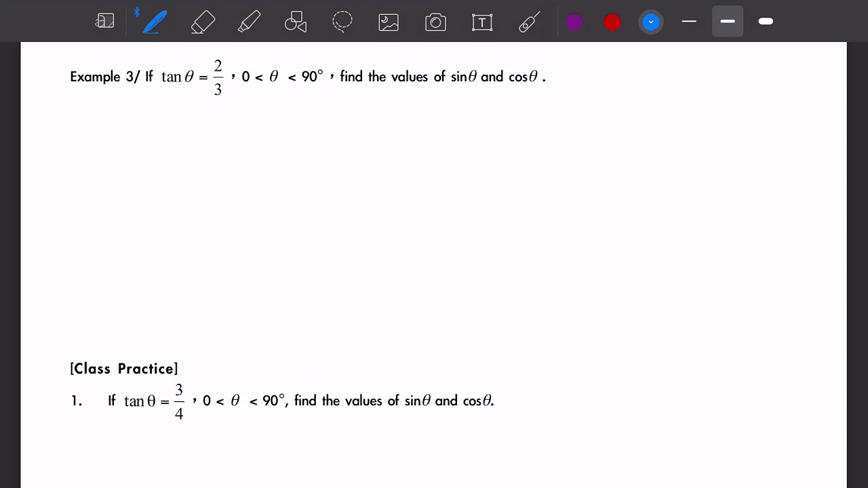This screenshot has height=488, width=868.
Task: Switch ink color to red
Action: 612,22
